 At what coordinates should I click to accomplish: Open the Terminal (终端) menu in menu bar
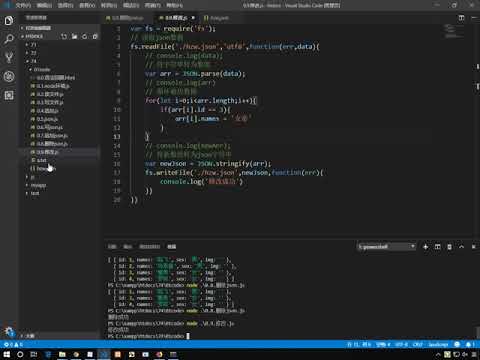(153, 5)
